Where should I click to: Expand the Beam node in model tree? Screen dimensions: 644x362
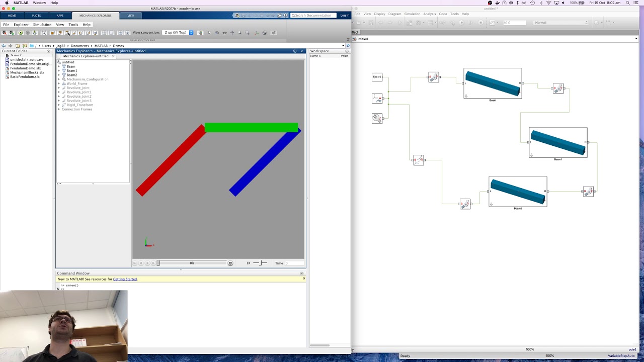coord(59,66)
